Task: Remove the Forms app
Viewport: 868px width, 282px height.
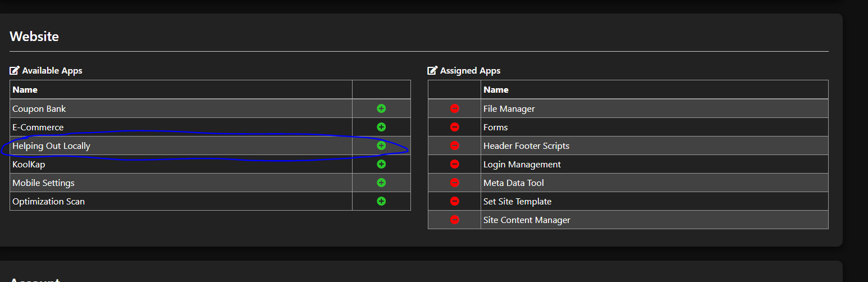Action: coord(455,127)
